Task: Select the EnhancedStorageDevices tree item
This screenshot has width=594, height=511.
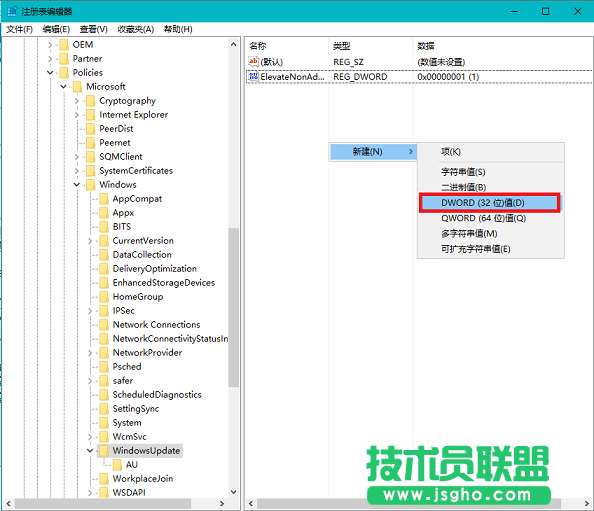Action: coord(164,283)
